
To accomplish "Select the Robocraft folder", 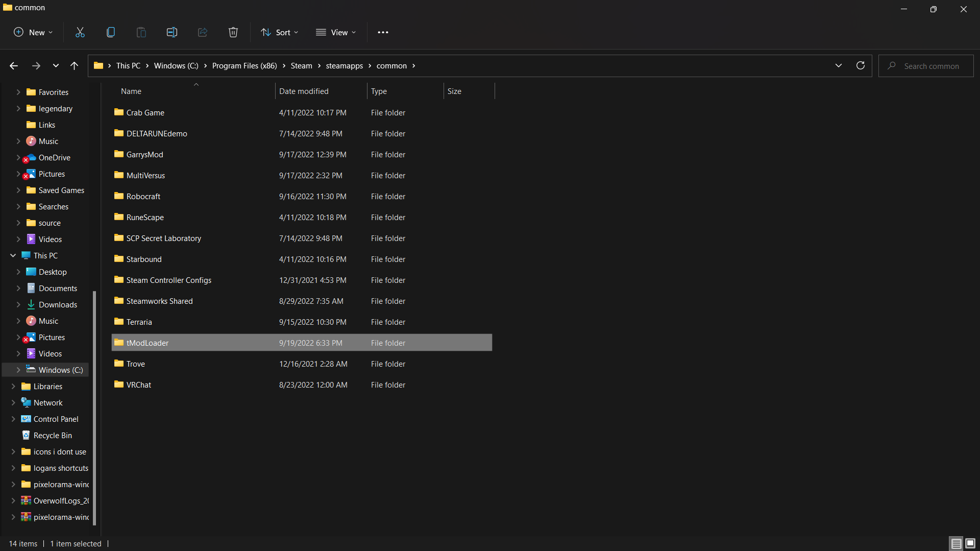I will point(302,196).
